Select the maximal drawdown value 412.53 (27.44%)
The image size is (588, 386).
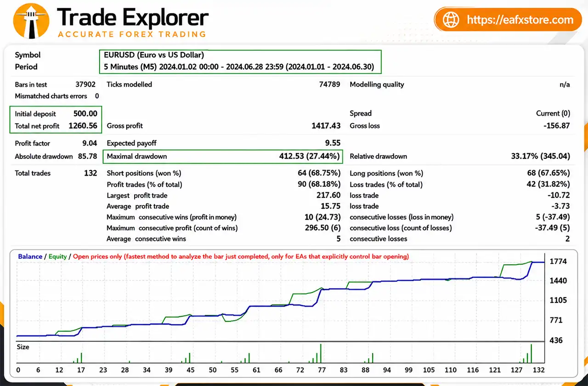click(310, 157)
